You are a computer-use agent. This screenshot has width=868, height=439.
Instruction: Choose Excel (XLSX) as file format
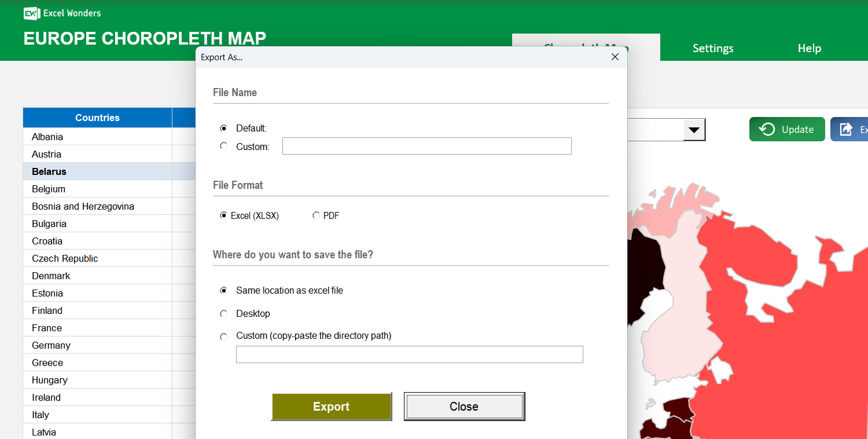point(223,215)
